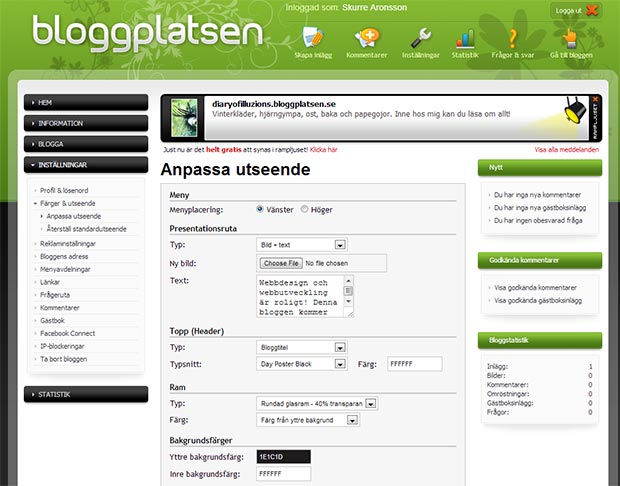Click the Choose File button
This screenshot has width=620, height=486.
click(279, 263)
